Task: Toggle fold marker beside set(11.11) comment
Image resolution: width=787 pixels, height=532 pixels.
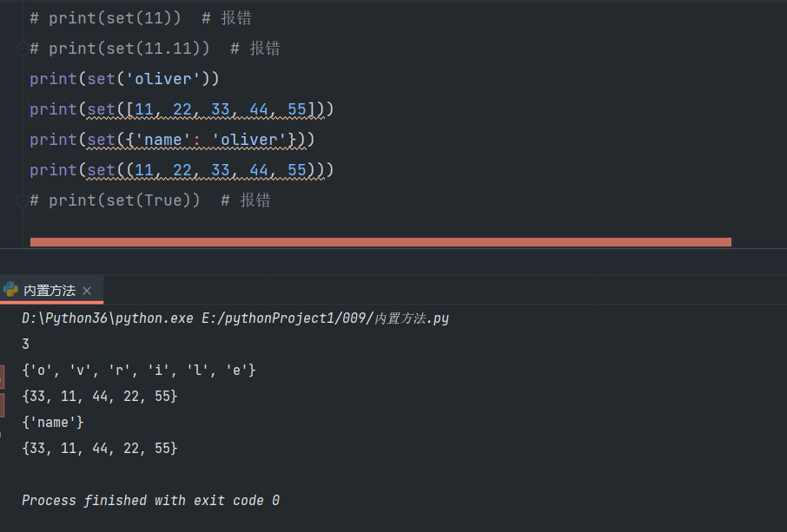Action: 22,50
